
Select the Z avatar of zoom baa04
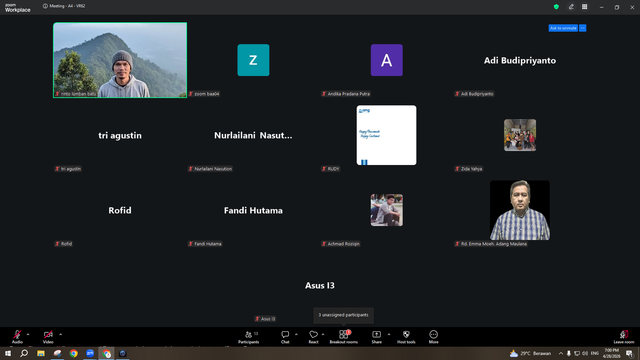pyautogui.click(x=253, y=60)
